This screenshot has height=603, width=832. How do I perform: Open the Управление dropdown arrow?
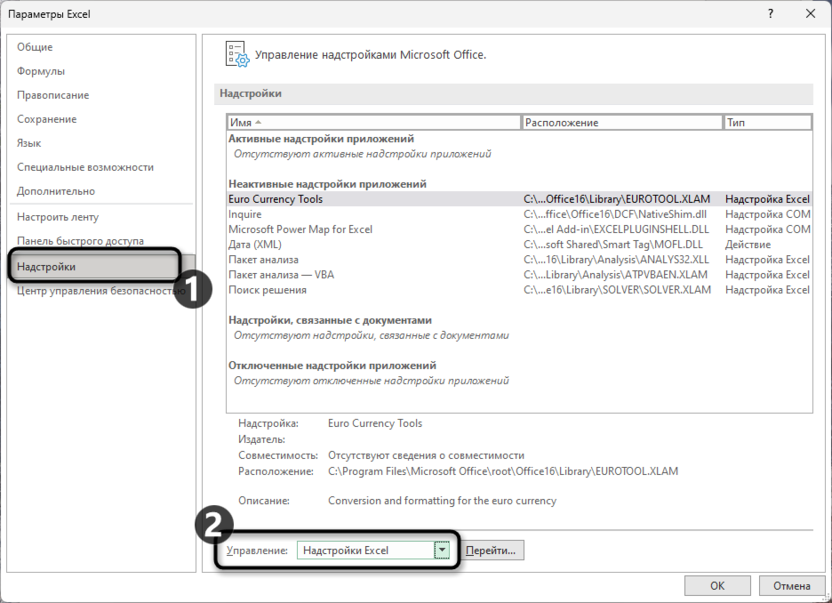[441, 550]
